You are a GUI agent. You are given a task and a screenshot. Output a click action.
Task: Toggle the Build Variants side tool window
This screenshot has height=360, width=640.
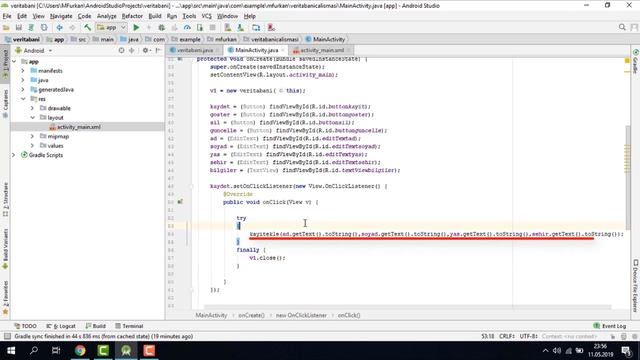pos(5,249)
